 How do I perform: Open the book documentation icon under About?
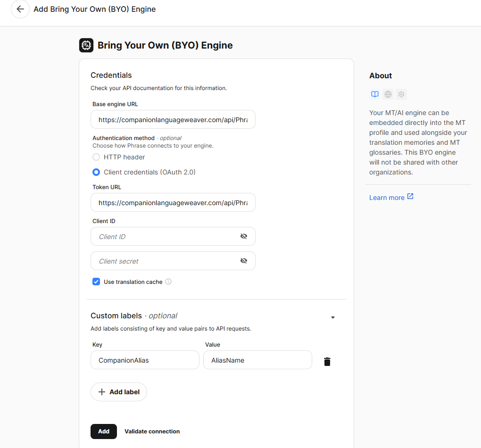coord(375,94)
